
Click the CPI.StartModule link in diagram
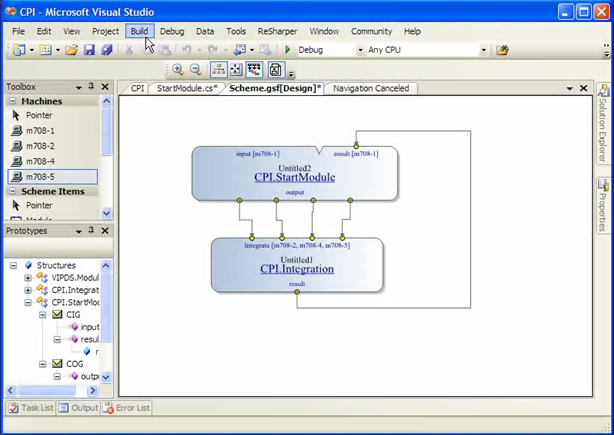(x=294, y=177)
